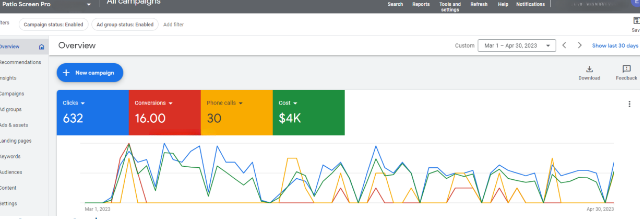
Task: Go to previous date period arrow
Action: (x=564, y=45)
